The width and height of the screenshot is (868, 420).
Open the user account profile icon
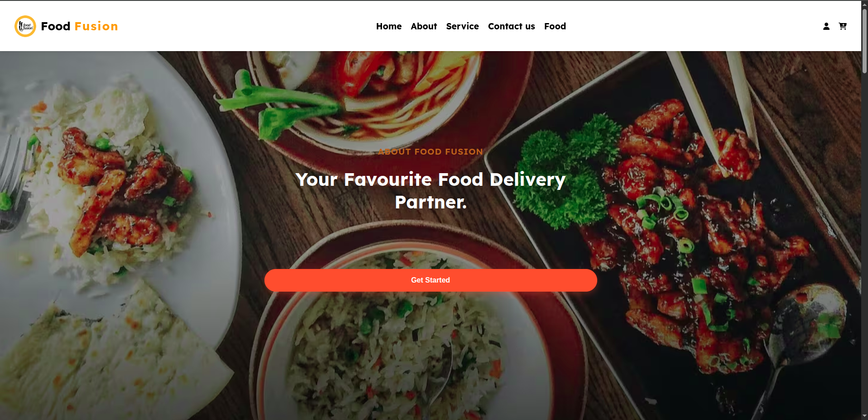[826, 26]
